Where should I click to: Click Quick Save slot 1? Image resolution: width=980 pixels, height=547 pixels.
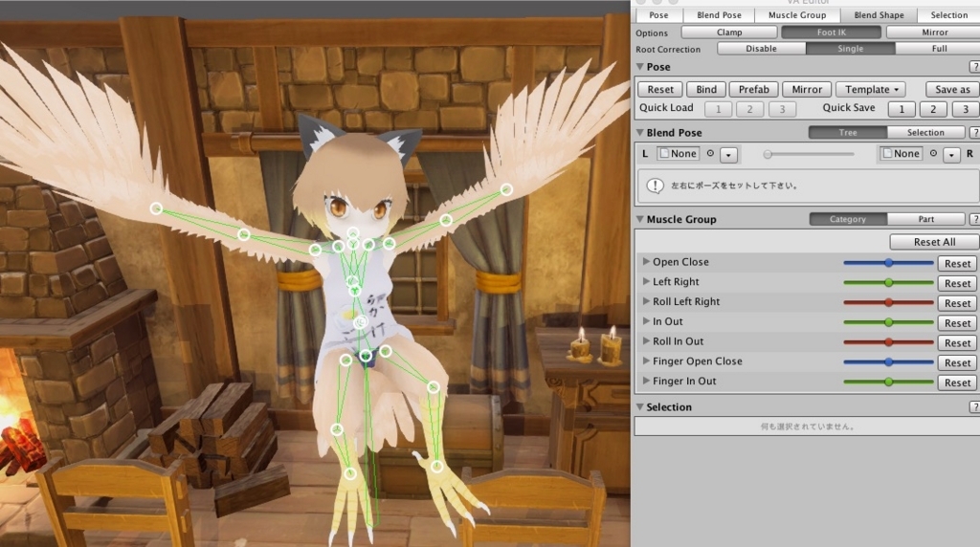[902, 109]
